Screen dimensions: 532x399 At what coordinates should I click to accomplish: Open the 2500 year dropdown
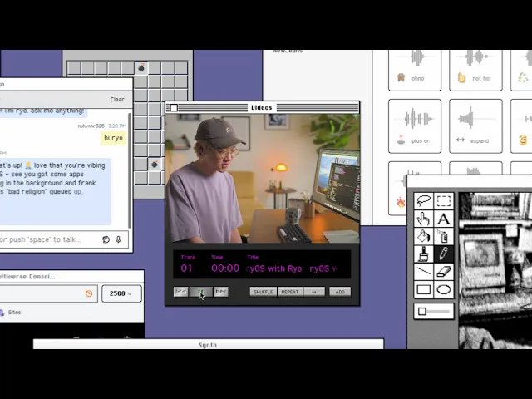tap(121, 293)
